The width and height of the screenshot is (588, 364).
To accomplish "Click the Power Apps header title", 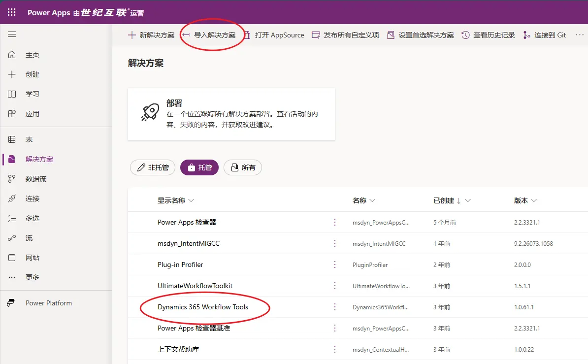I will (49, 12).
